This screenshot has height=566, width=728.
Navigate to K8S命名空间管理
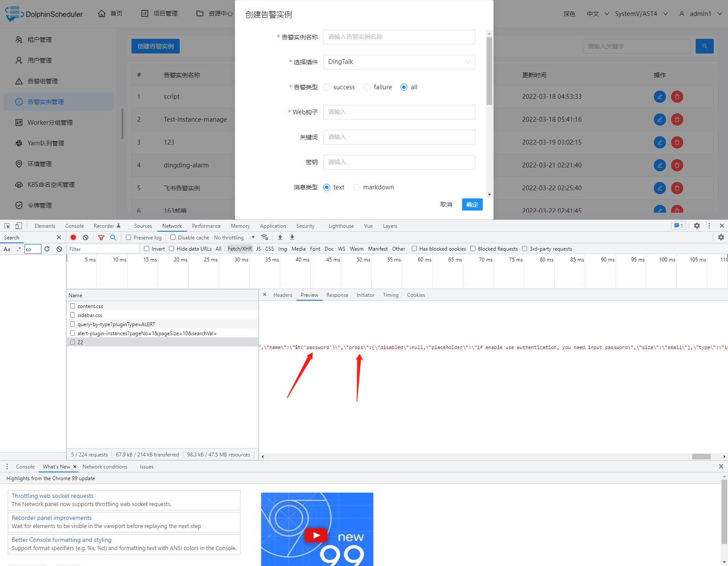coord(51,184)
